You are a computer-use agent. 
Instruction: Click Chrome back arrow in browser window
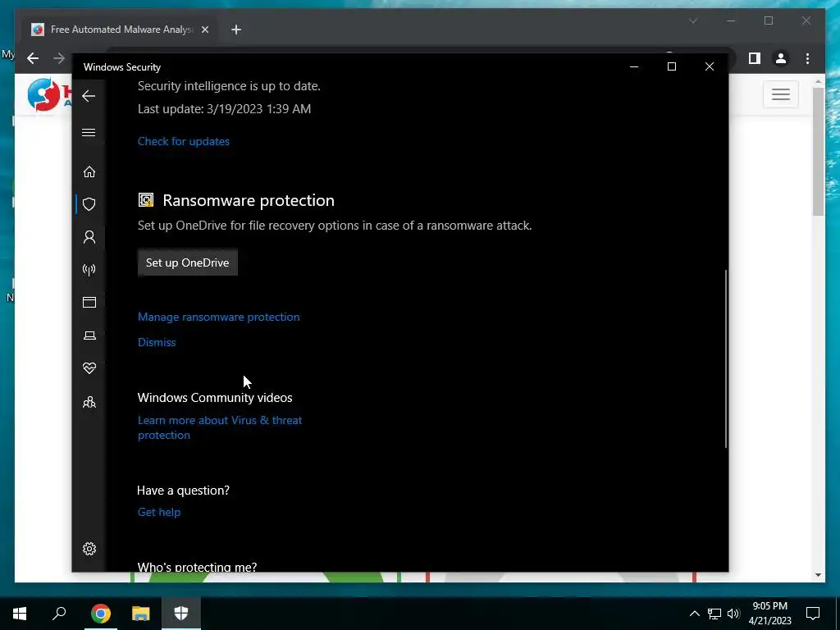tap(33, 58)
